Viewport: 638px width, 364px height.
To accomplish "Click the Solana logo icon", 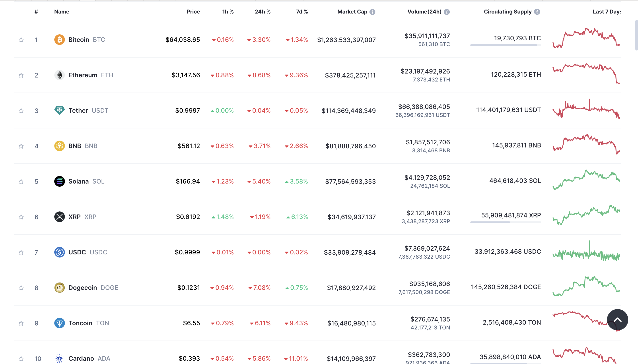I will (59, 182).
